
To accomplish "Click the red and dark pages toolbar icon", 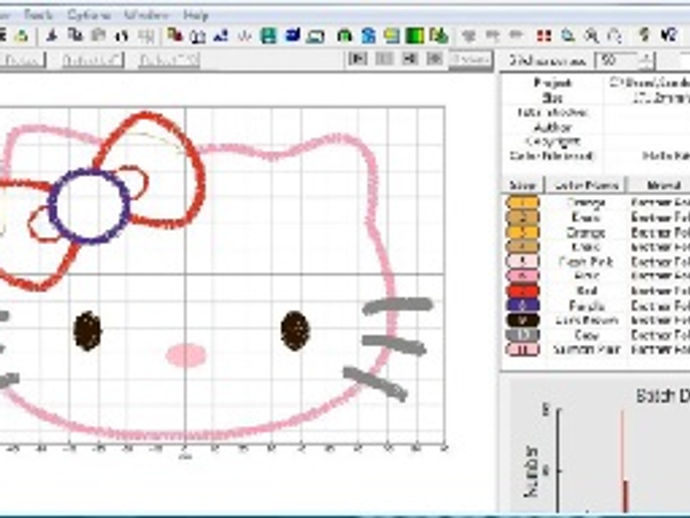I will tap(175, 35).
